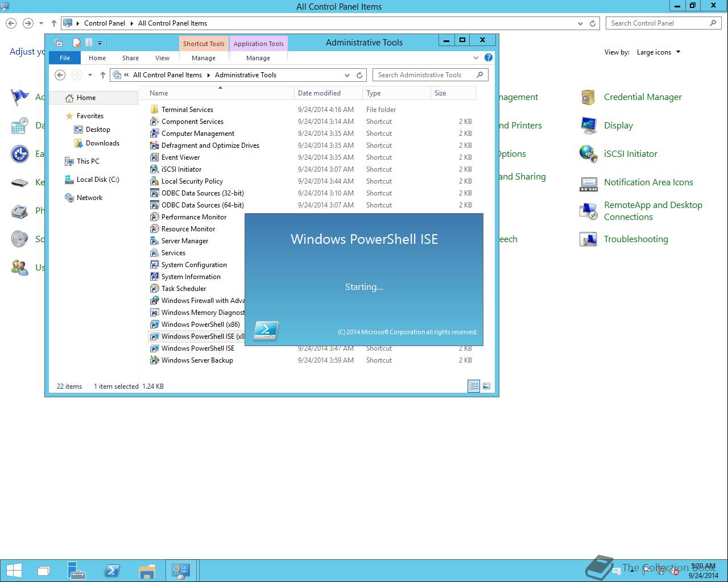Open the File menu tab
The image size is (728, 582).
(65, 58)
